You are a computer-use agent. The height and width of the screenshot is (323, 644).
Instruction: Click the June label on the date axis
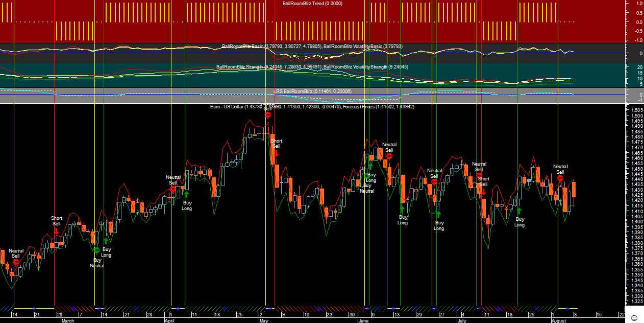(x=364, y=320)
